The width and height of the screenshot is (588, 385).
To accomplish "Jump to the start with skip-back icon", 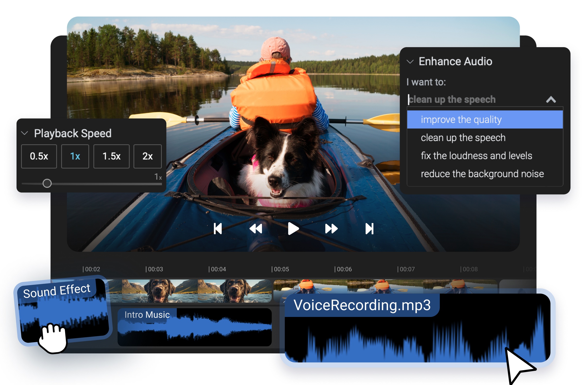I will click(218, 228).
